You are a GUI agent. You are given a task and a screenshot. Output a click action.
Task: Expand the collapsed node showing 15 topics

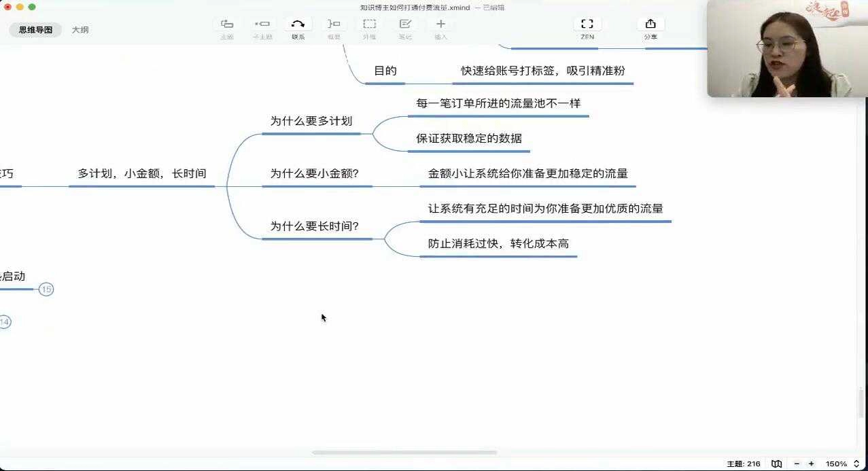pos(46,289)
